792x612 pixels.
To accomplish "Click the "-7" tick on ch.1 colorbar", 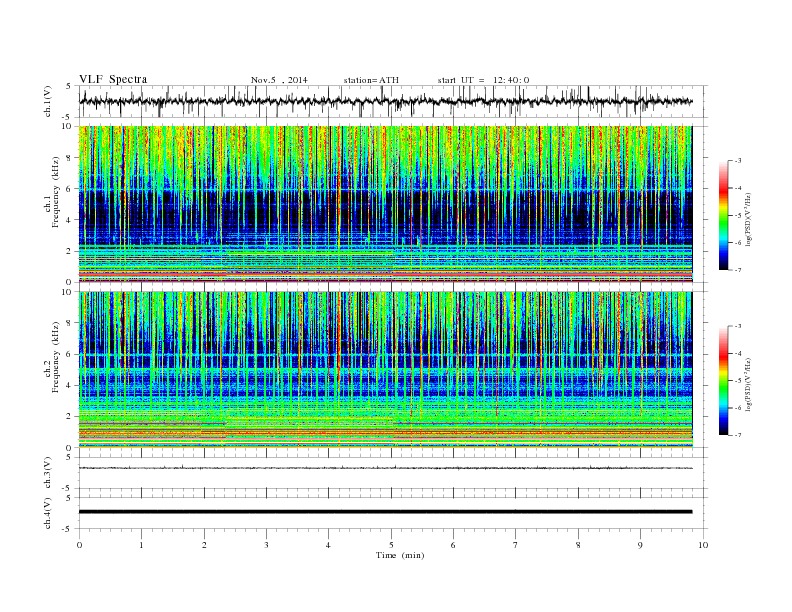I will tap(738, 270).
